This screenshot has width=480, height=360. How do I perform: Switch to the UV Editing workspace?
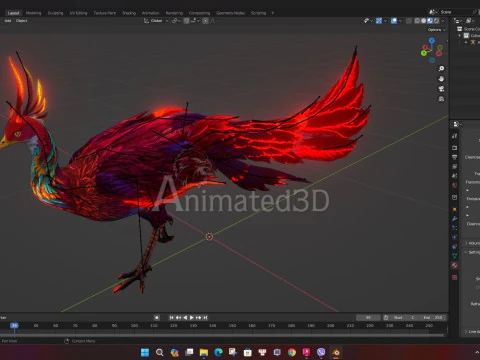pyautogui.click(x=78, y=13)
